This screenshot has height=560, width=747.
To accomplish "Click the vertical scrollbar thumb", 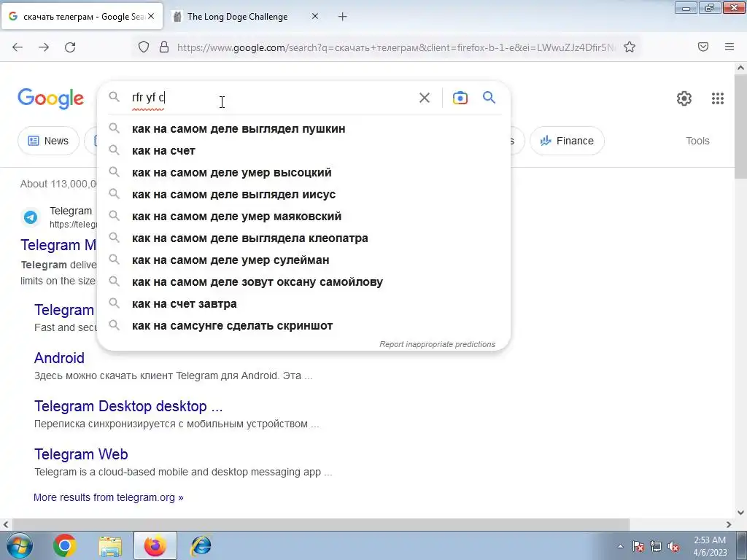I will (x=740, y=126).
